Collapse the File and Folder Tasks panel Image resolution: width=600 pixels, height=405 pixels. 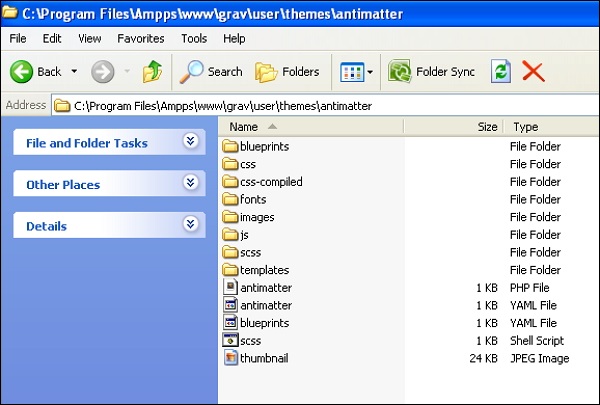click(190, 142)
